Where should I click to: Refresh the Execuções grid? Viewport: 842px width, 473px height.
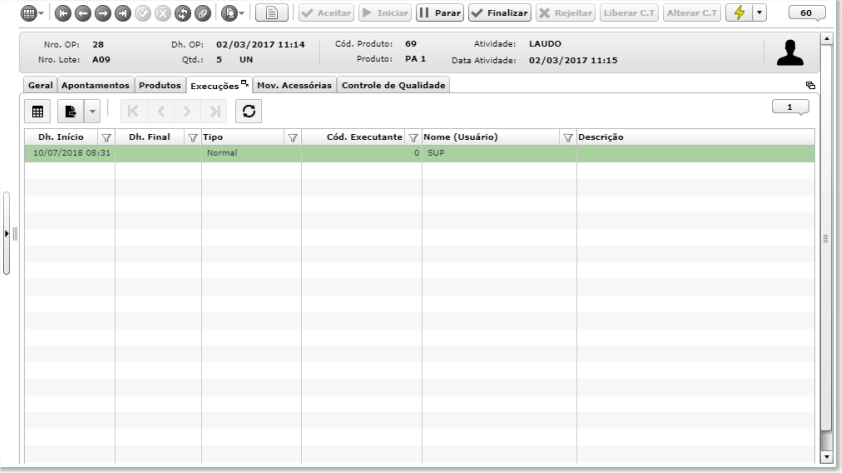(x=249, y=111)
